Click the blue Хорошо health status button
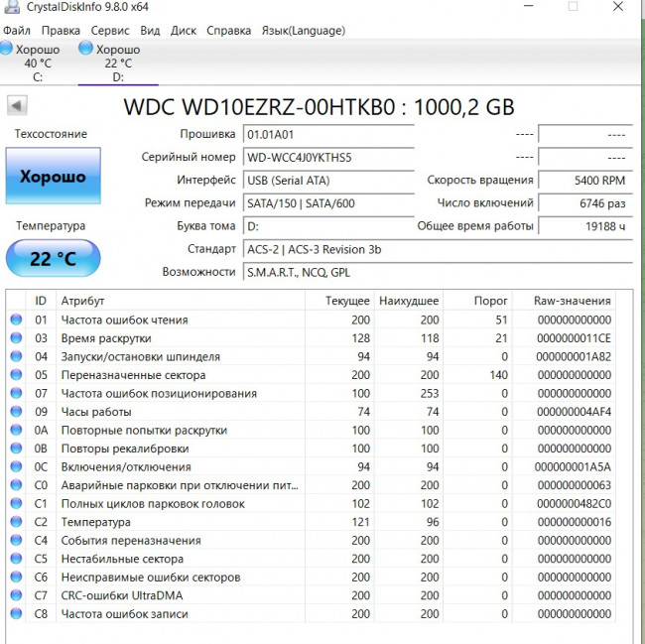 53,176
